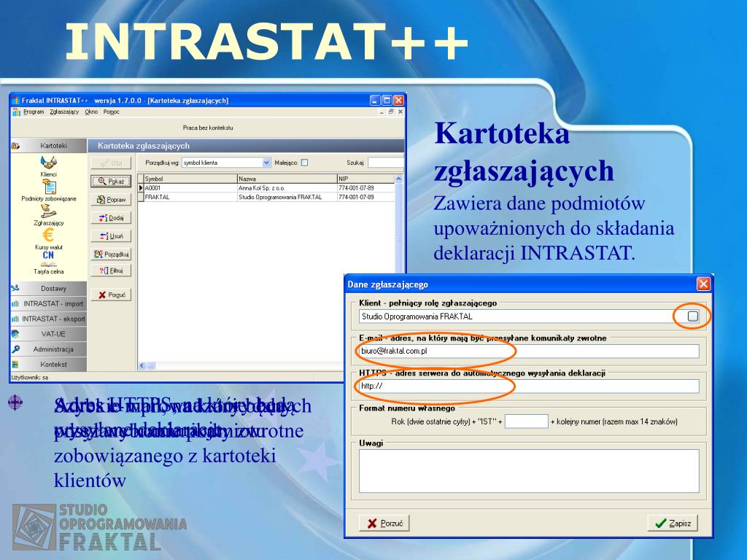The image size is (747, 560).
Task: Select the A0001 table row
Action: (267, 188)
